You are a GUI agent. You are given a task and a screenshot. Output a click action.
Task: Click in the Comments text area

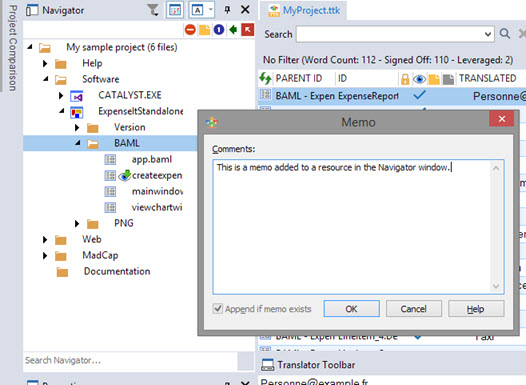tap(352, 227)
